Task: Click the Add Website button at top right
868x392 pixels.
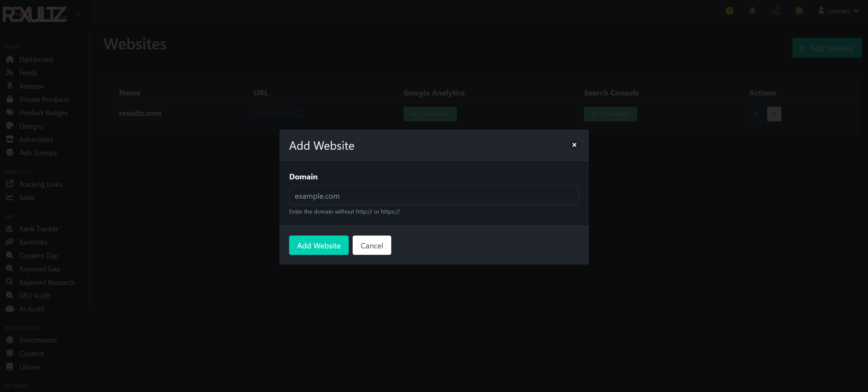Action: [x=826, y=48]
